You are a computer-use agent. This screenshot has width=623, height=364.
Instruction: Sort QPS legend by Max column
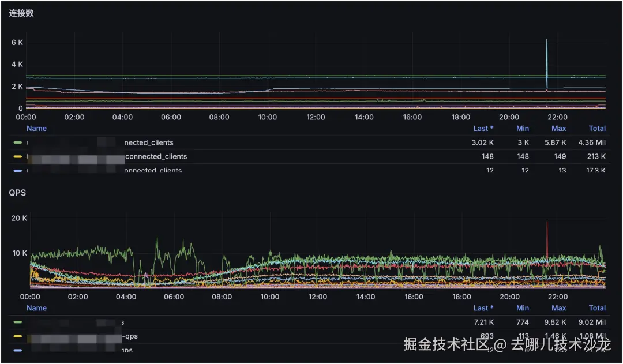pyautogui.click(x=558, y=308)
